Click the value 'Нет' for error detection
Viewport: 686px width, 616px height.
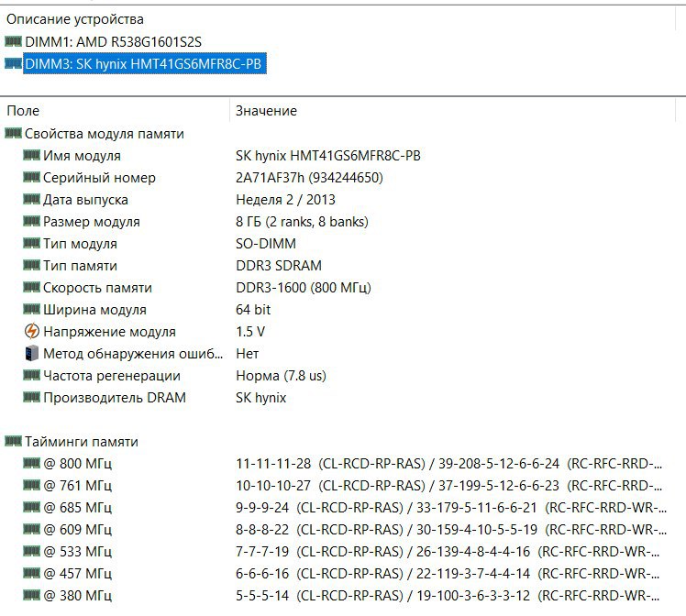tap(248, 354)
